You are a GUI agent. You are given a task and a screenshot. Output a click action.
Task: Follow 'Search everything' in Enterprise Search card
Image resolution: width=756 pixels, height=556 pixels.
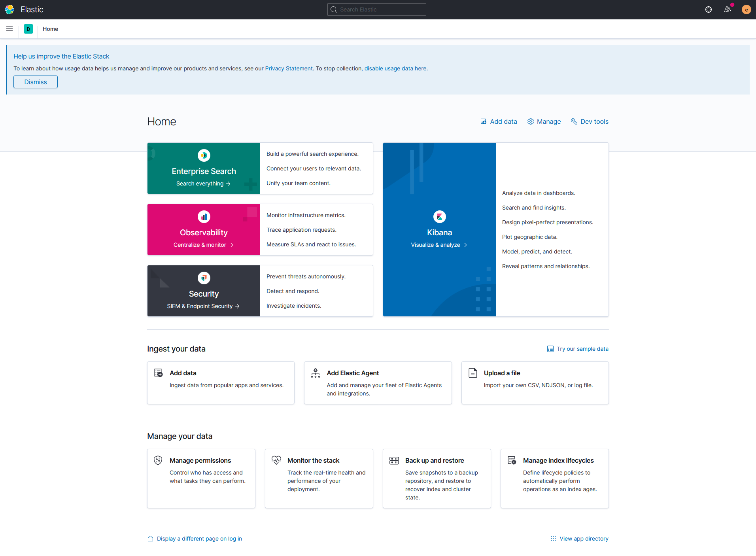click(203, 183)
